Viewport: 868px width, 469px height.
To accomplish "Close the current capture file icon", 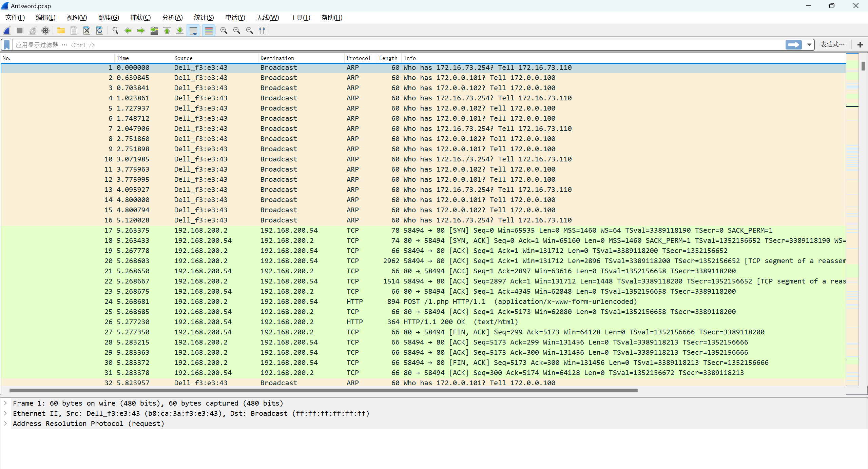I will [x=87, y=31].
